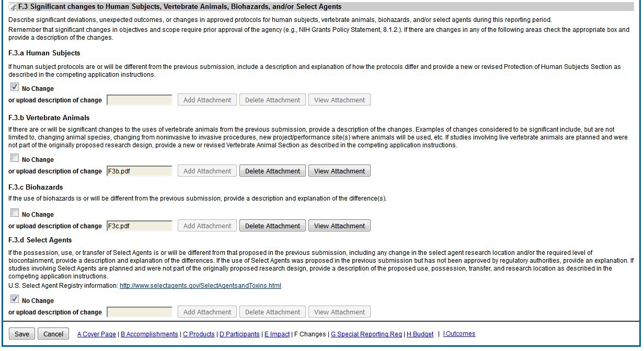
Task: View the F3c.pdf attachment
Action: coord(339,226)
